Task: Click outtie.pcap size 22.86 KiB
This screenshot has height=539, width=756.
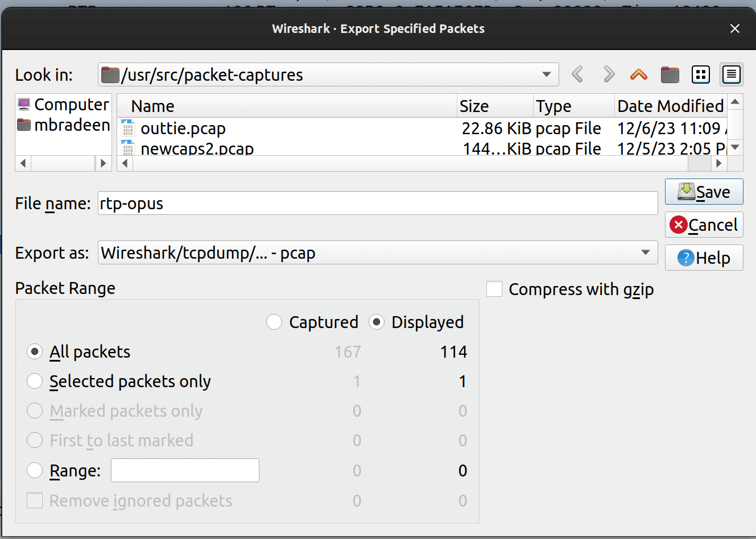Action: tap(496, 128)
